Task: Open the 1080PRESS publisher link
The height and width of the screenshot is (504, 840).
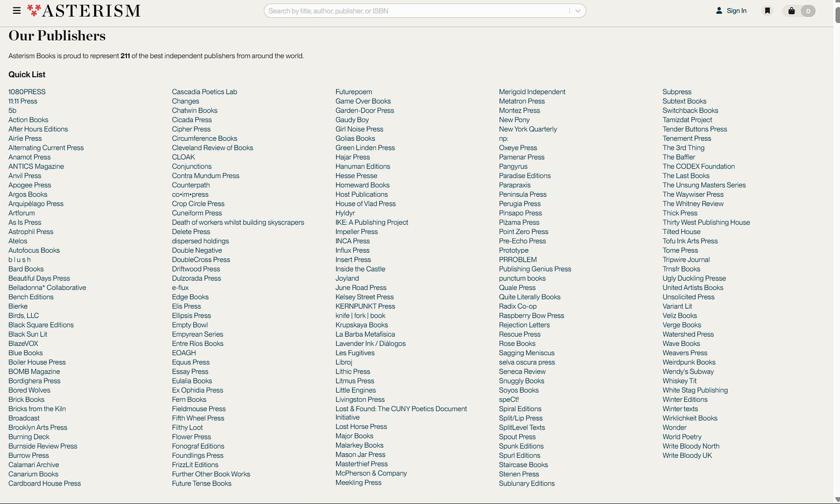Action: pyautogui.click(x=27, y=92)
